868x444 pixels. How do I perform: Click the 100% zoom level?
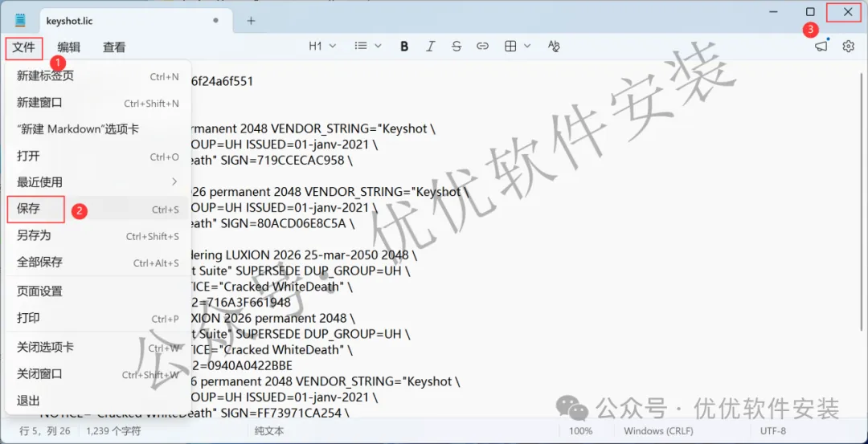coord(581,430)
